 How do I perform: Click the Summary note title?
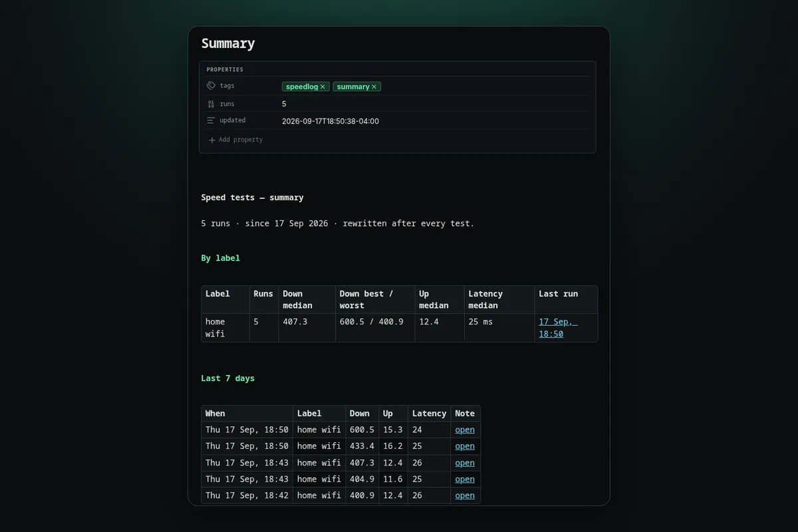(228, 44)
